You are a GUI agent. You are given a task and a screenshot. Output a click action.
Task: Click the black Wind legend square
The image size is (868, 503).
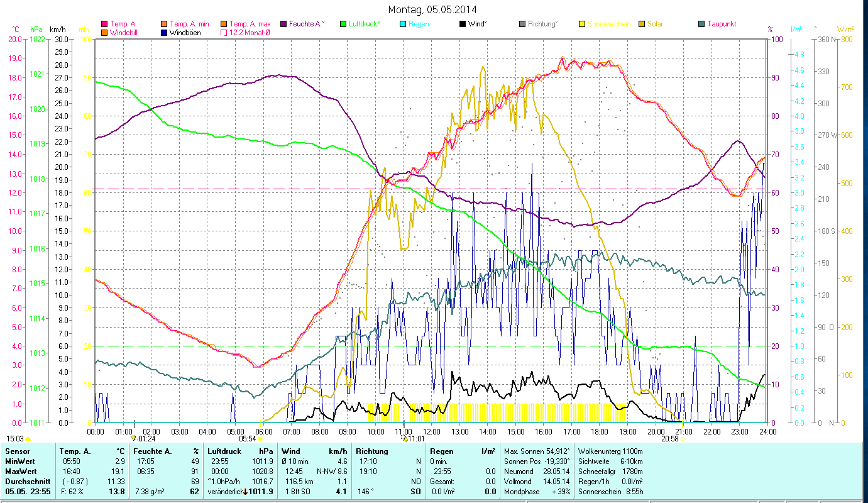(463, 24)
